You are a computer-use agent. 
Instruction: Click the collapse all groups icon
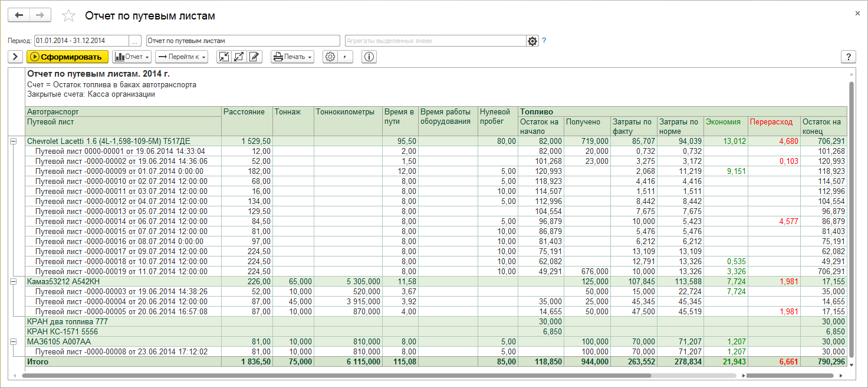point(224,57)
